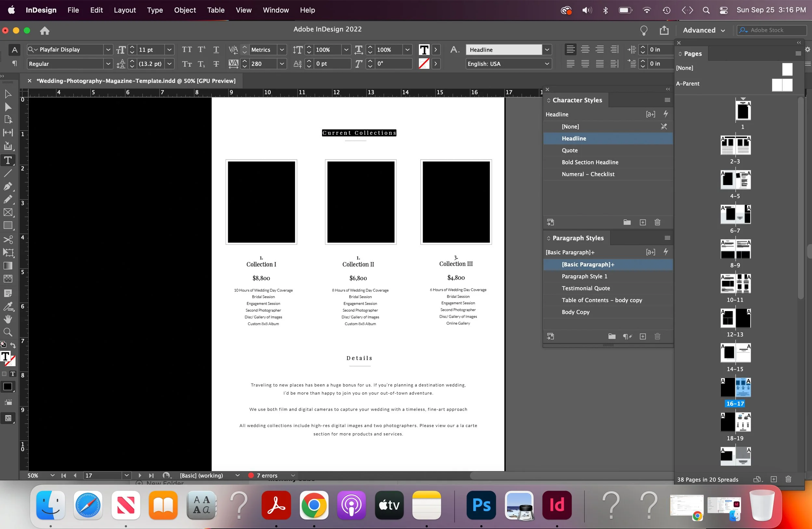Select the Rectangle Frame tool
This screenshot has height=529, width=812.
[x=8, y=212]
